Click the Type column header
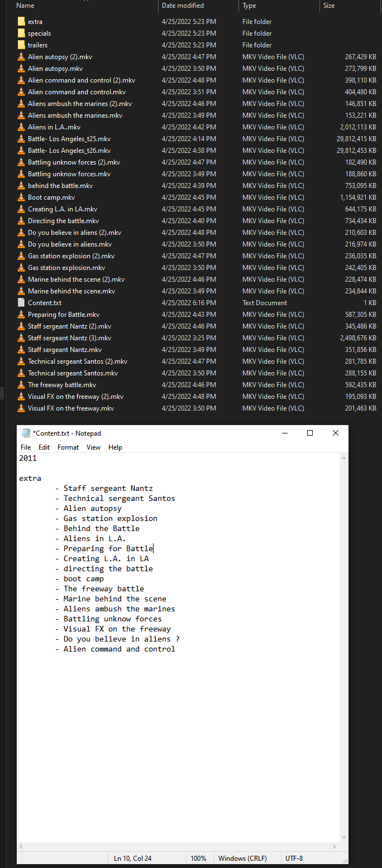Viewport: 382px width, 868px height. [249, 6]
